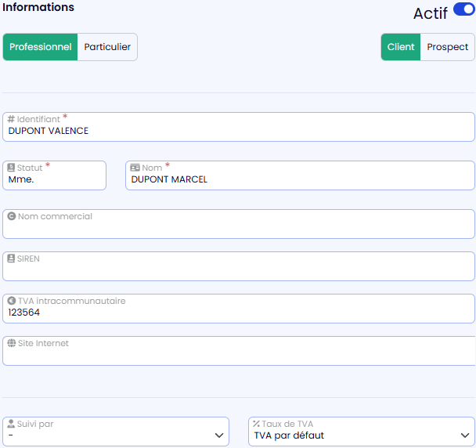Viewport: 476px width, 448px height.
Task: Choose the Professionnel type button
Action: [x=41, y=47]
